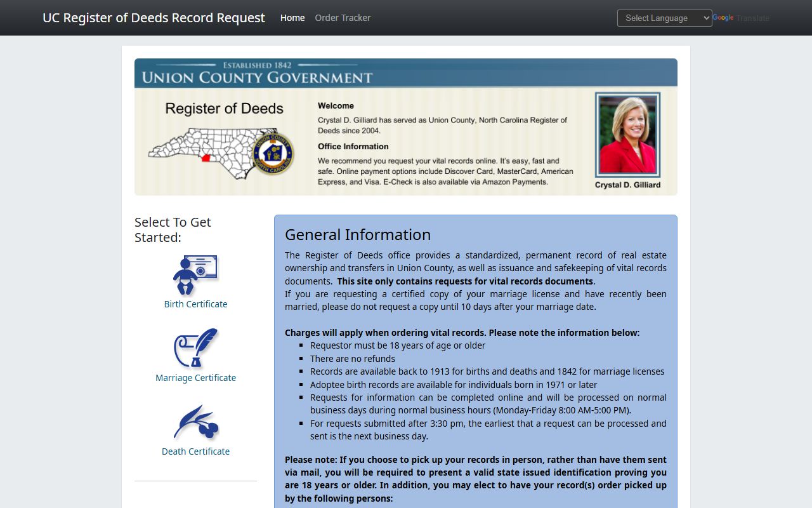Click the 'Crystal D. Gilliard' caption under photo

coord(627,185)
